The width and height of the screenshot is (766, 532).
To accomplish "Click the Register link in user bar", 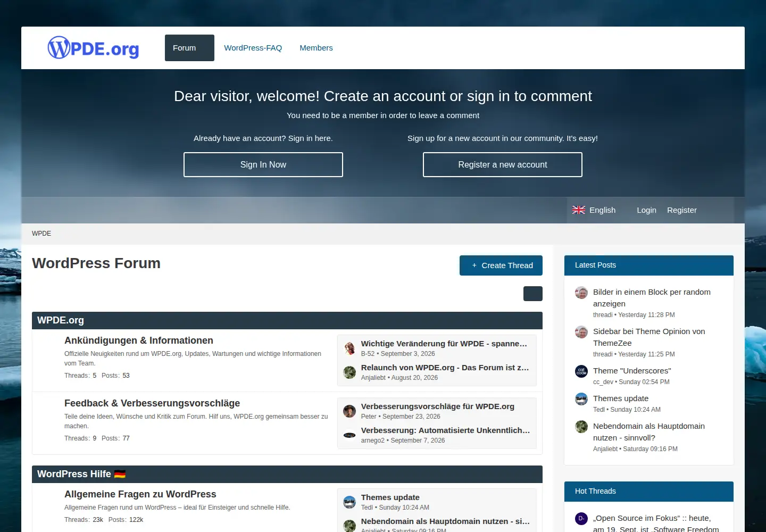I will 682,210.
